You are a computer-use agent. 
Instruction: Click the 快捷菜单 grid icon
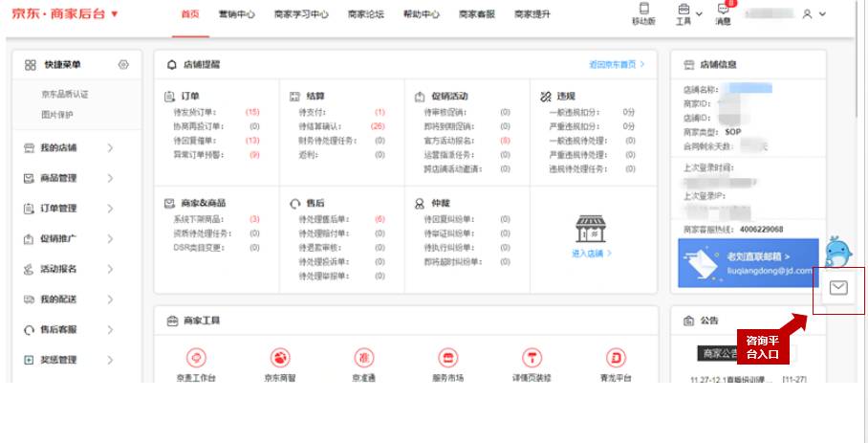pos(31,65)
